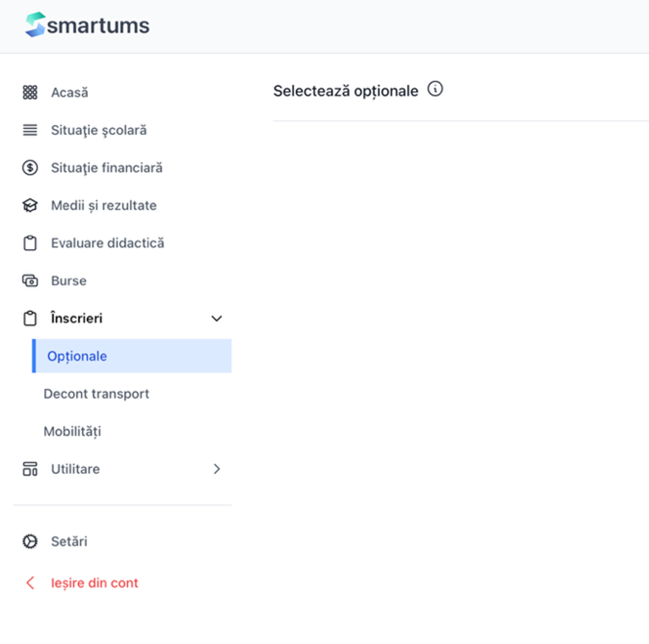This screenshot has height=644, width=649.
Task: Click the Înscrieri clipboard icon
Action: [30, 318]
